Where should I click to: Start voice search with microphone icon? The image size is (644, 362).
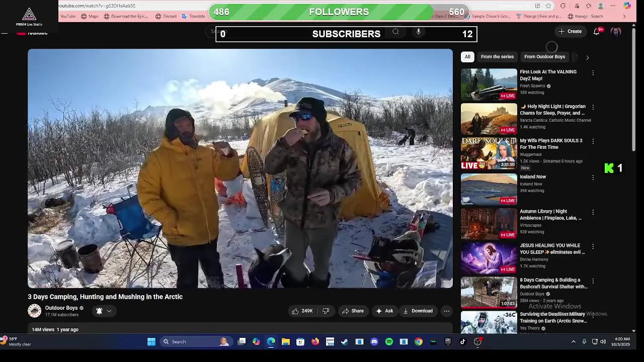pos(418,32)
